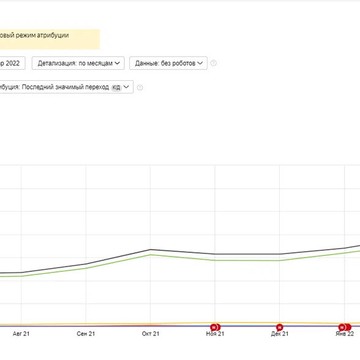This screenshot has width=360, height=360.
Task: Open the 'Данные: без роботов' dropdown
Action: coord(168,63)
